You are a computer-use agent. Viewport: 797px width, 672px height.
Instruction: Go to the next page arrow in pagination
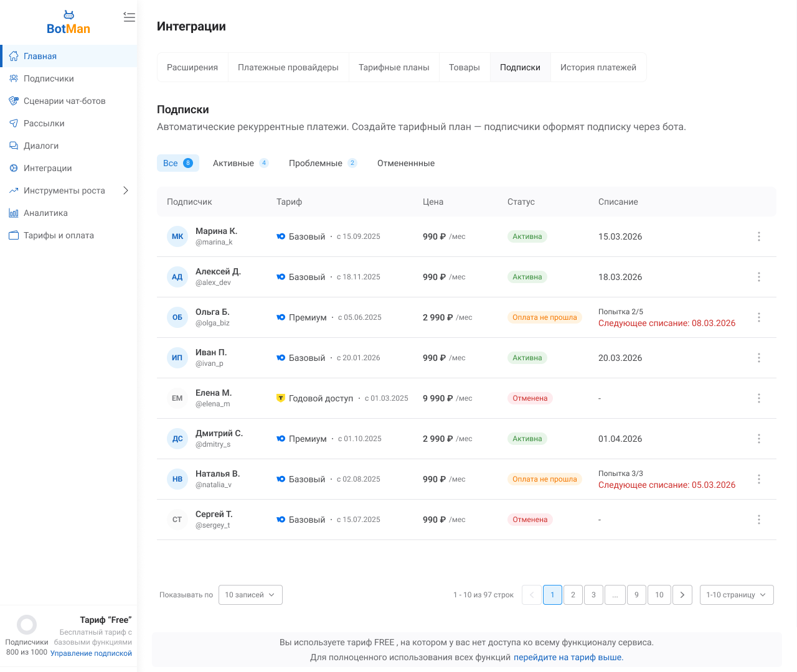(x=682, y=595)
